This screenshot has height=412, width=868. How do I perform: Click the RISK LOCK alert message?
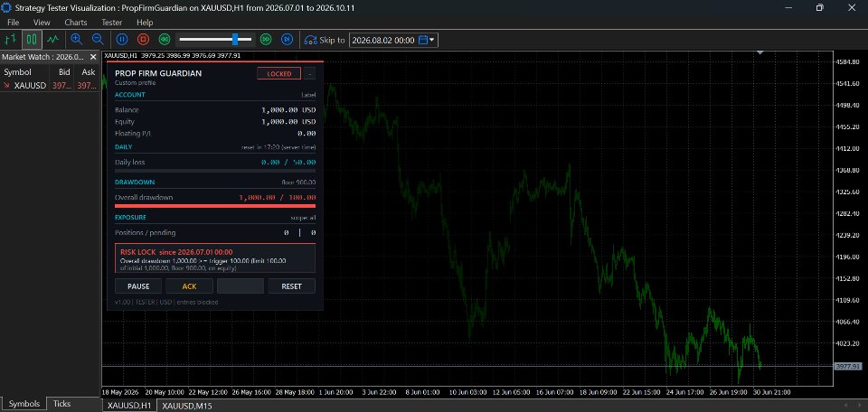215,257
